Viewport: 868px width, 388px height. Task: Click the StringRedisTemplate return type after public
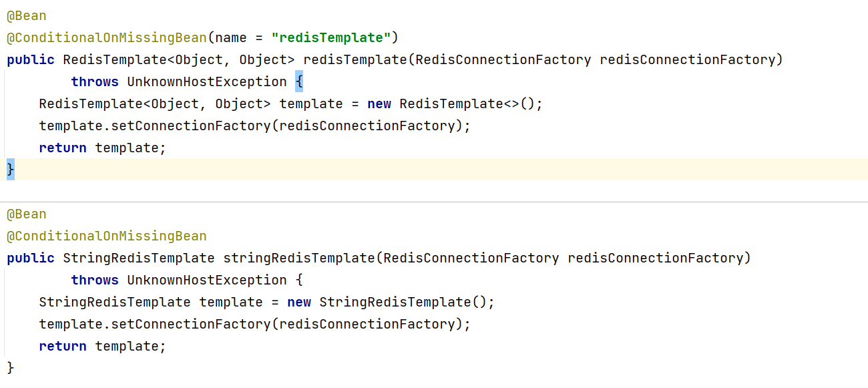138,258
